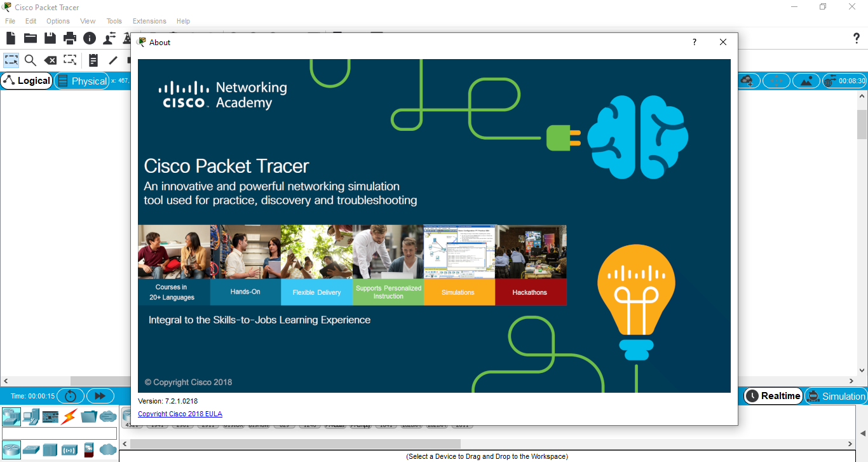The image size is (868, 462).
Task: Select Network Devices category
Action: tap(11, 416)
